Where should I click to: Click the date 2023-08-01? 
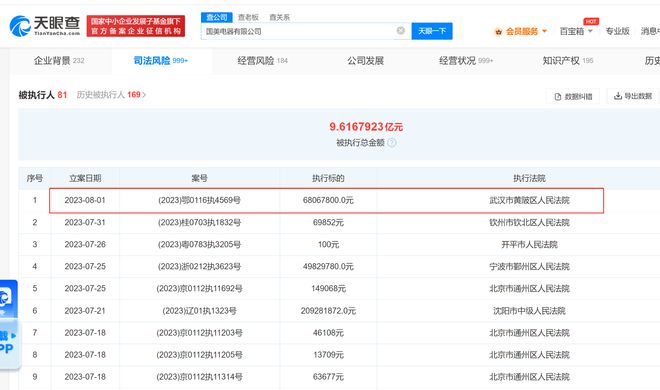[x=85, y=200]
